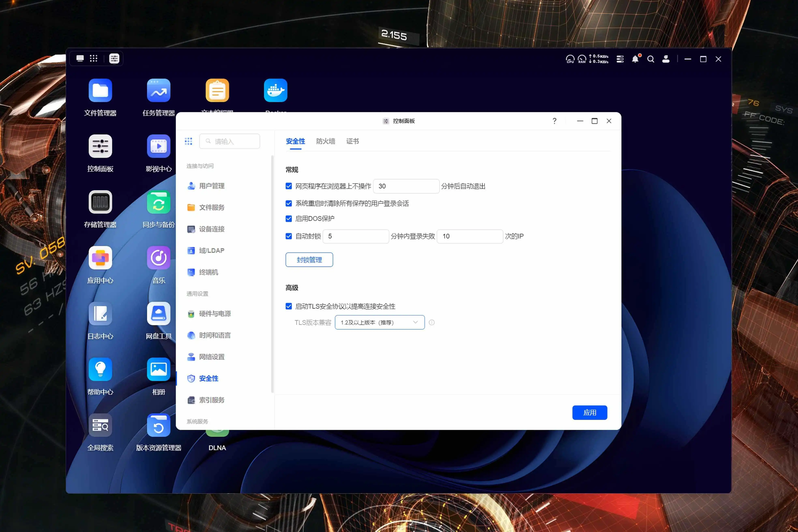
Task: Uncheck auto-logout 网页程序在浏览器上不操作 checkbox
Action: click(289, 186)
